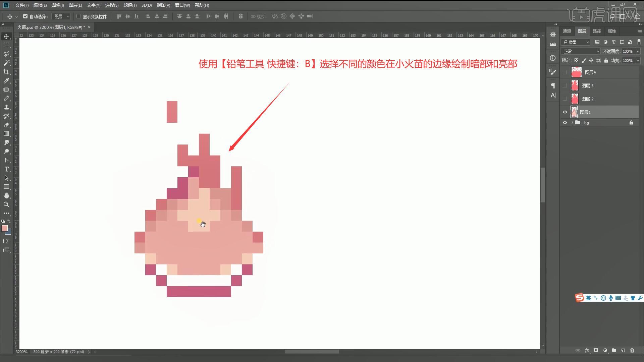
Task: Select the Hand tool
Action: pos(6,195)
